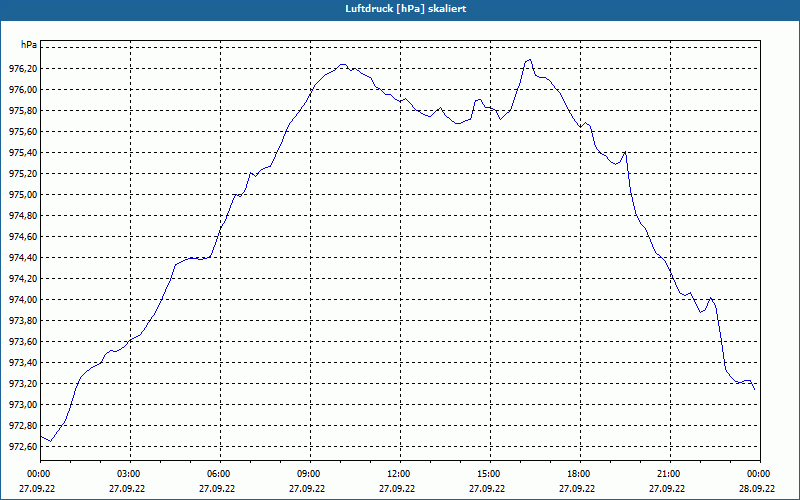800x500 pixels.
Task: Select the 976,00 y-axis value
Action: coord(23,90)
